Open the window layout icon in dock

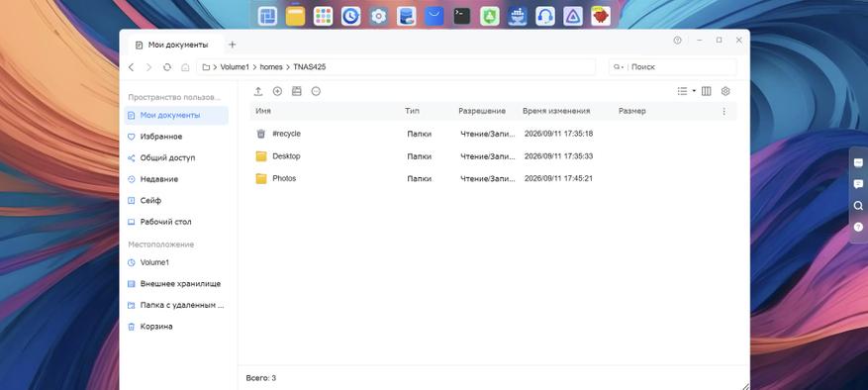[x=268, y=16]
